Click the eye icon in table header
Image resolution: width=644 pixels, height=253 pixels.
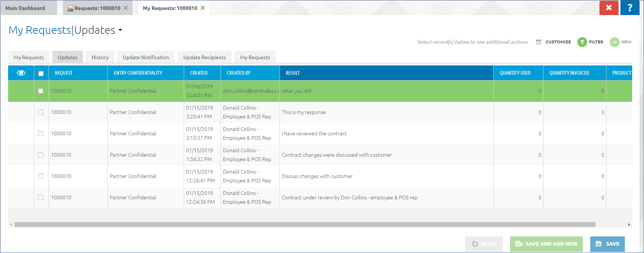click(21, 73)
